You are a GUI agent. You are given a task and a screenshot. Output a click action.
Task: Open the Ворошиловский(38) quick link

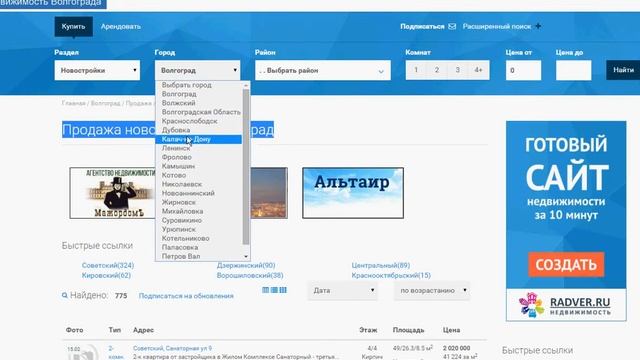click(x=250, y=275)
